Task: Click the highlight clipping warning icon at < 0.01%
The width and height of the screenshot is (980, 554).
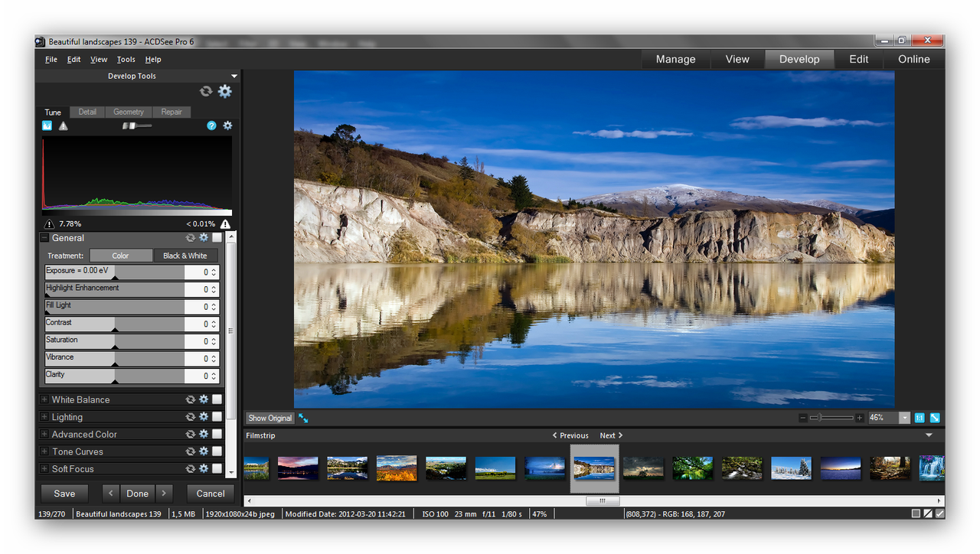Action: 225,223
